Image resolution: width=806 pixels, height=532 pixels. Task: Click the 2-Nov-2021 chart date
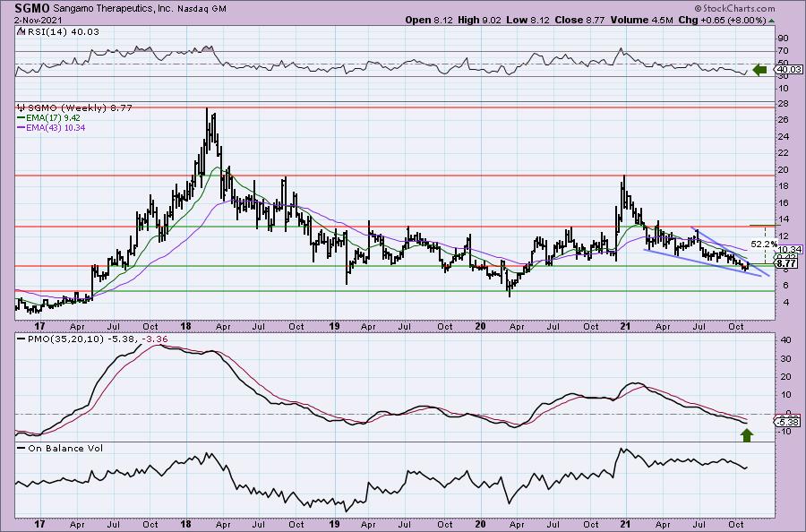click(x=39, y=20)
